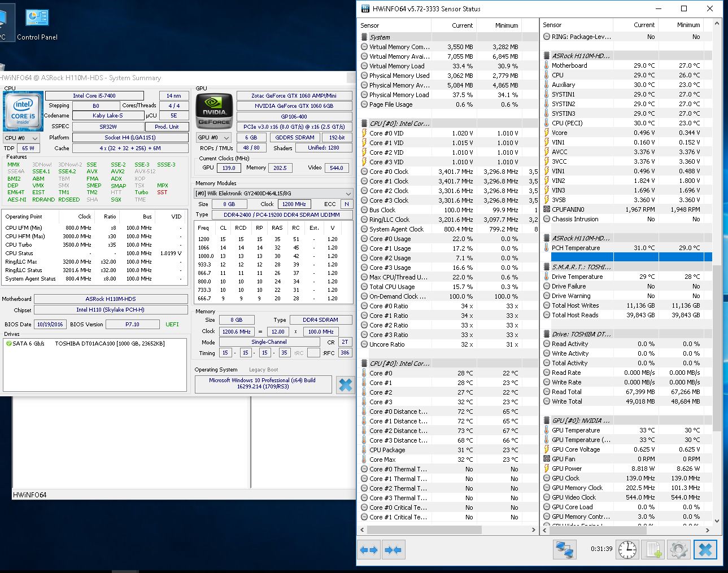Click the shrink columns arrows button
Viewport: 728px width, 573px height.
(393, 549)
